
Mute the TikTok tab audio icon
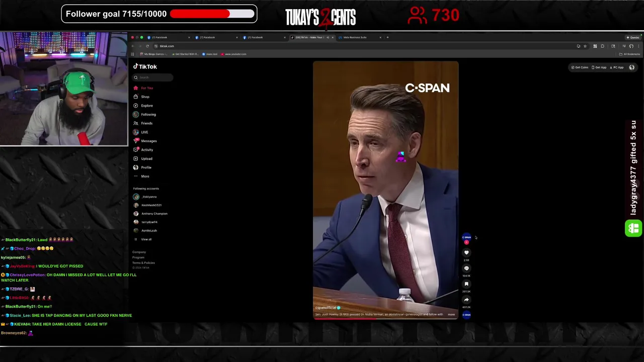click(x=328, y=37)
